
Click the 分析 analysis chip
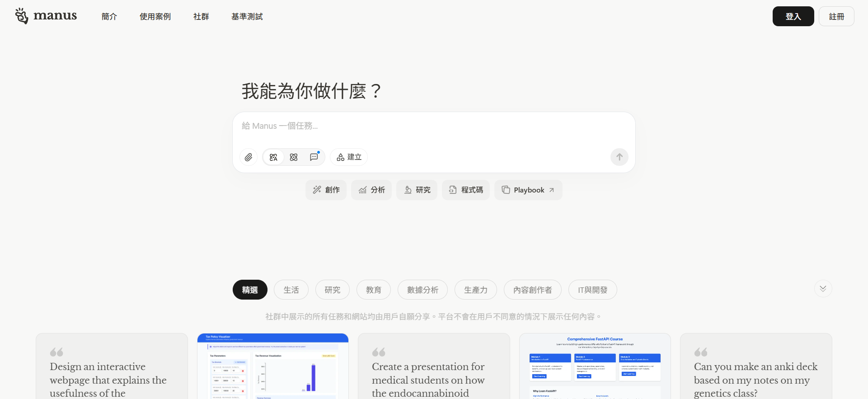click(371, 190)
